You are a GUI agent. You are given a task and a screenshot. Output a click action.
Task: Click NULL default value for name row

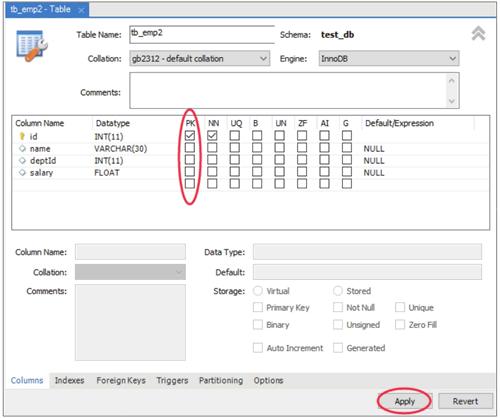coord(374,148)
